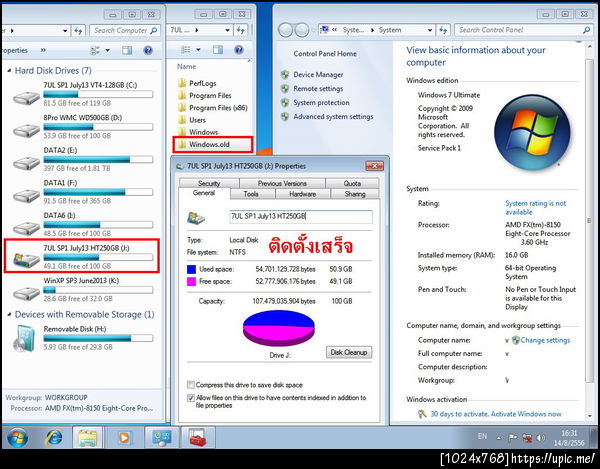Toggle preview pane in 7UL folder window

[218, 50]
